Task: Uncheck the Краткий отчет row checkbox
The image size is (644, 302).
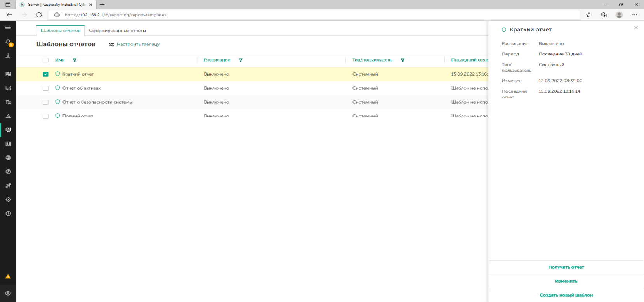Action: click(x=46, y=74)
